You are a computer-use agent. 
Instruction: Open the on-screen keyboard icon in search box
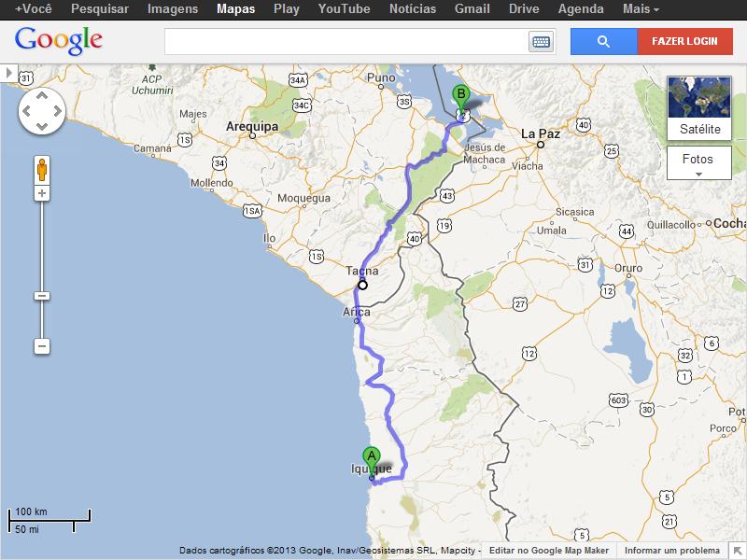tap(541, 42)
